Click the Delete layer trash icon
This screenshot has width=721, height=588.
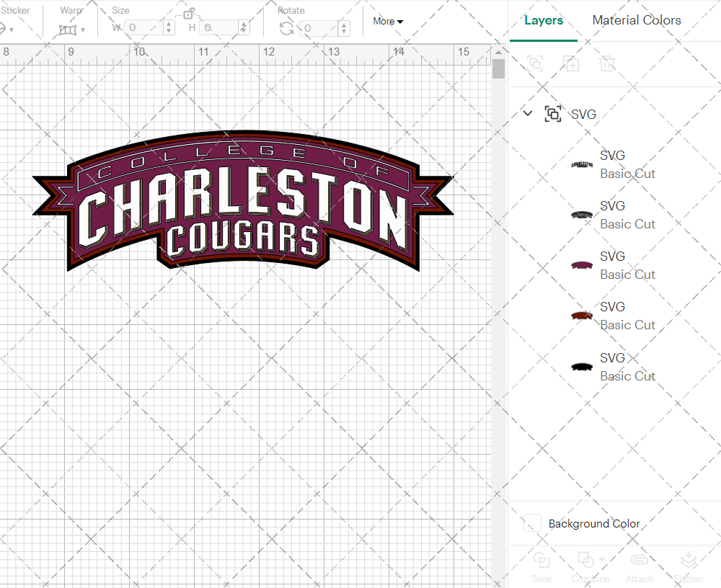(607, 63)
